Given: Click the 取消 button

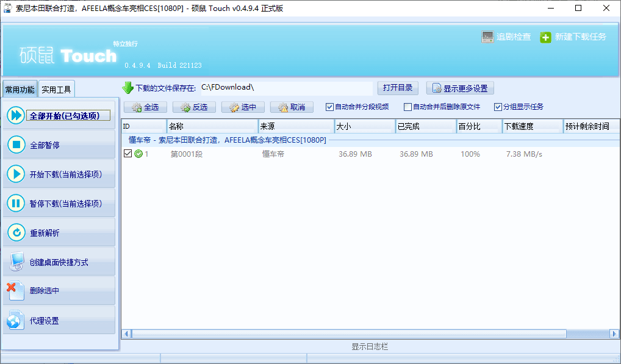Looking at the screenshot, I should pos(292,107).
